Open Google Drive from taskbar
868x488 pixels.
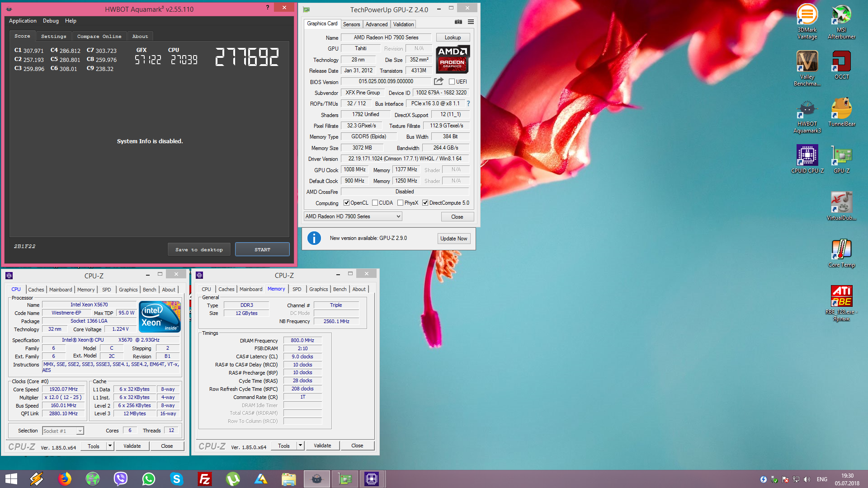click(261, 479)
